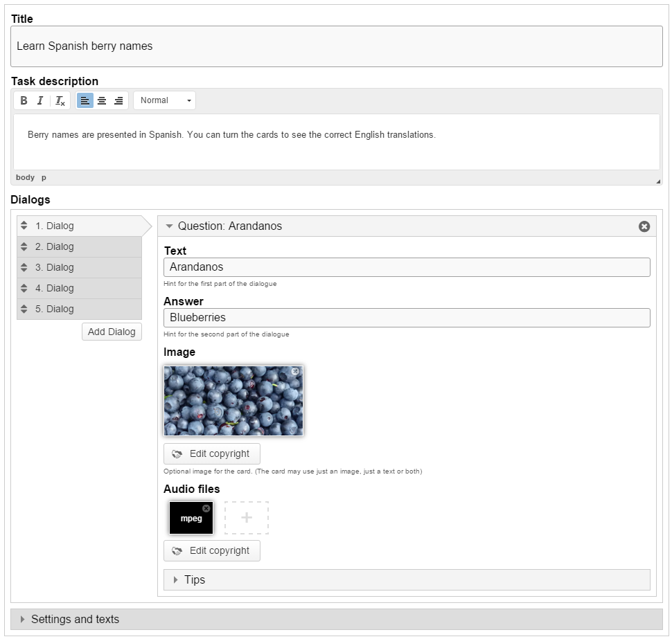Click into the task description text area
The width and height of the screenshot is (672, 639).
(337, 142)
